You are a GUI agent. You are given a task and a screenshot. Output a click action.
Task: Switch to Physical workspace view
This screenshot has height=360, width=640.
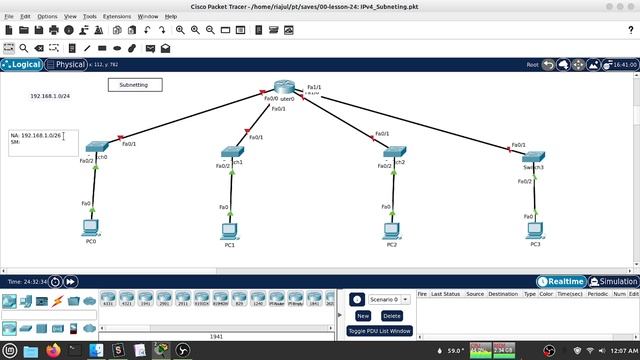66,64
